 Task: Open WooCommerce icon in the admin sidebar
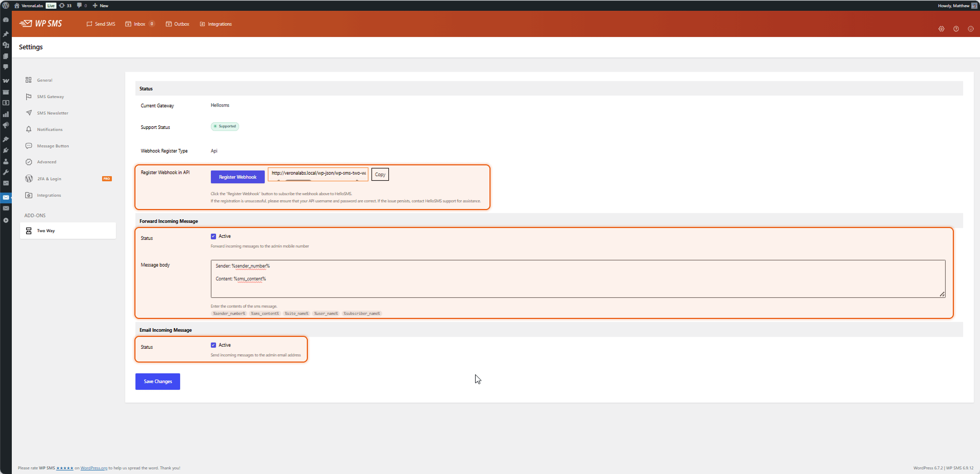(6, 81)
